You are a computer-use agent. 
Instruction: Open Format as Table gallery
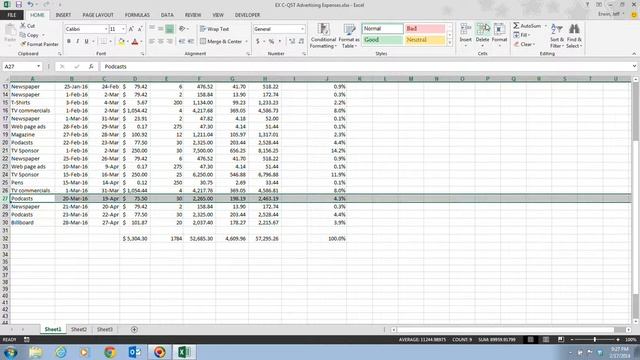[x=349, y=36]
